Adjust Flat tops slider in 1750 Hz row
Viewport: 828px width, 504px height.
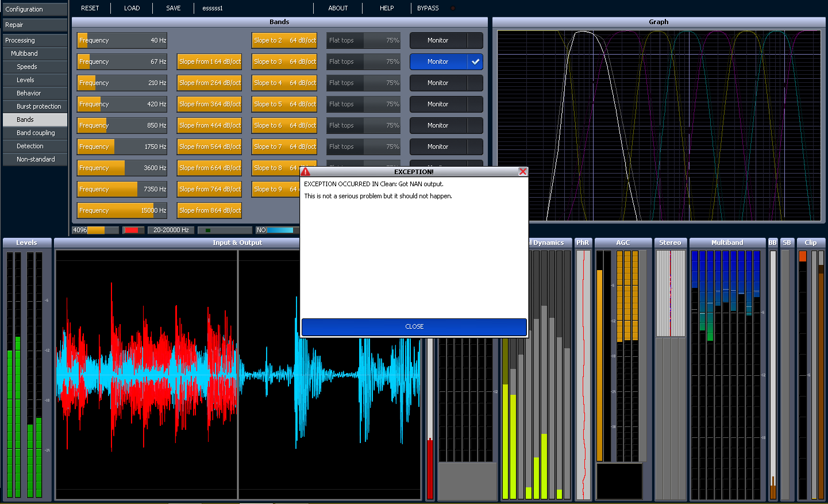(363, 147)
